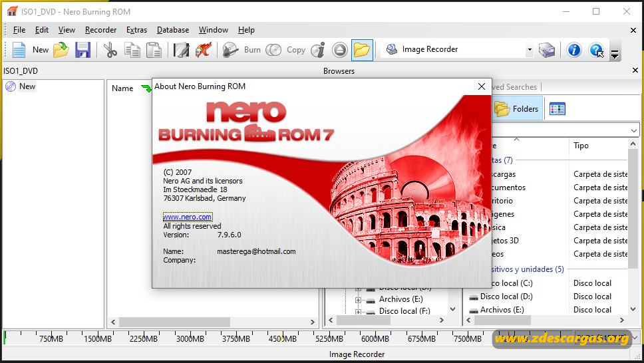Click the New toolbar label button
This screenshot has width=644, height=363.
pos(40,50)
